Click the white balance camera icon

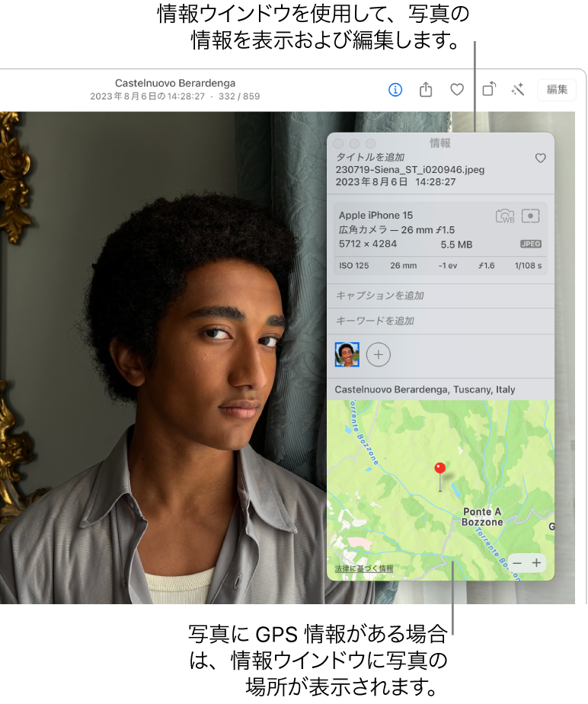click(505, 216)
